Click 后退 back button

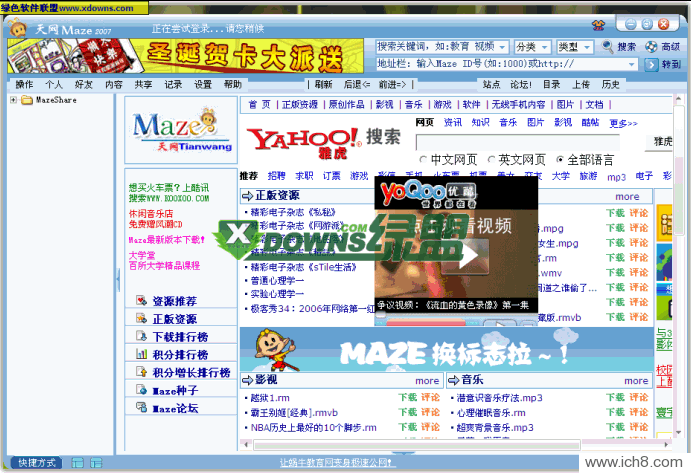pyautogui.click(x=357, y=84)
